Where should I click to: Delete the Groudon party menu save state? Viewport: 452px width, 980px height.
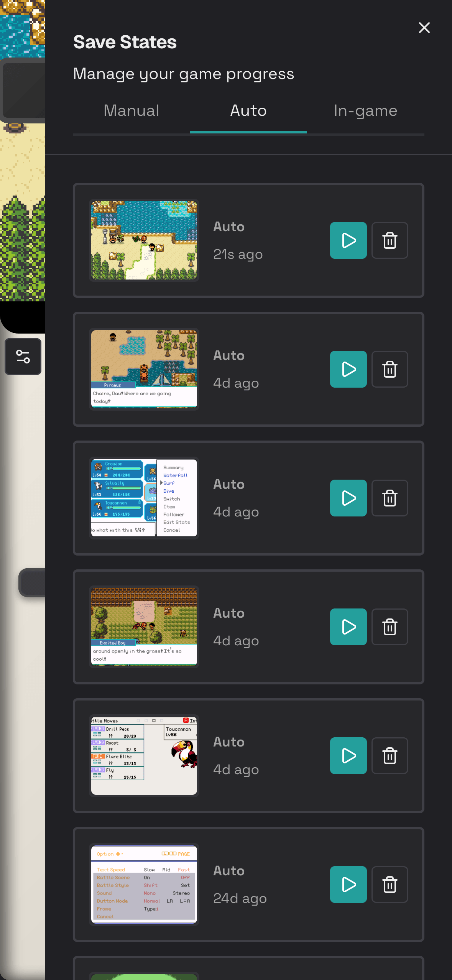[x=390, y=498]
